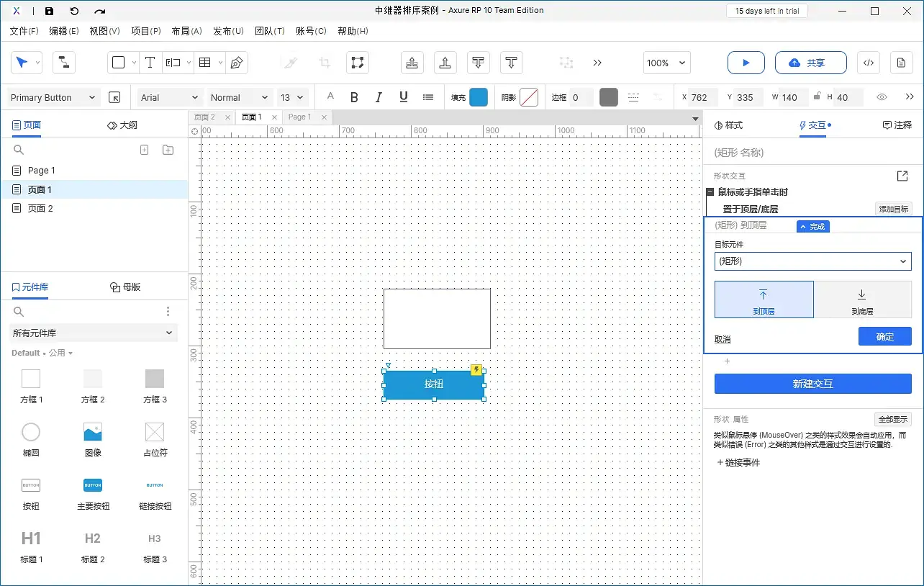
Task: Click the 新建交互 button
Action: coord(812,384)
